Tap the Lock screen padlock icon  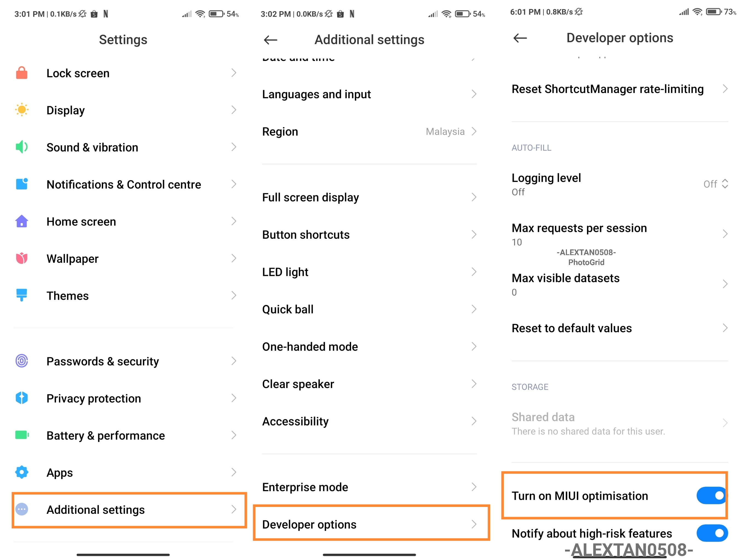(x=22, y=73)
